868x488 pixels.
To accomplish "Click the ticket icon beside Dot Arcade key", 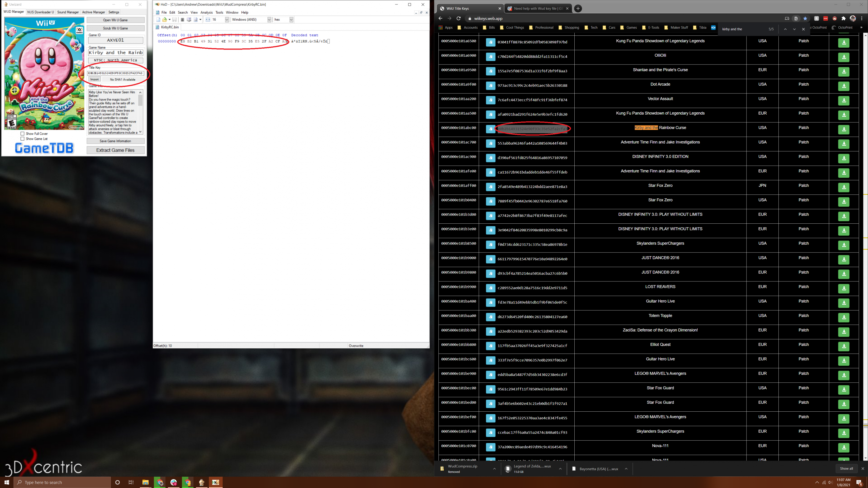I will [x=490, y=86].
